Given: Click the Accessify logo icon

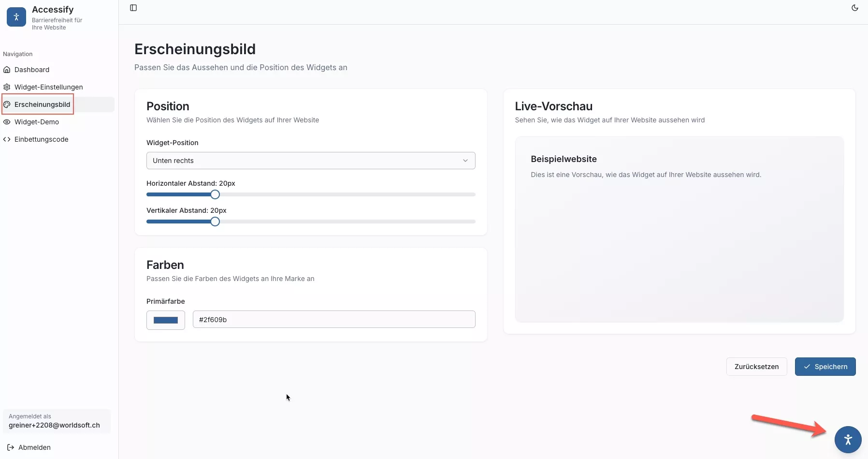Looking at the screenshot, I should coord(16,17).
